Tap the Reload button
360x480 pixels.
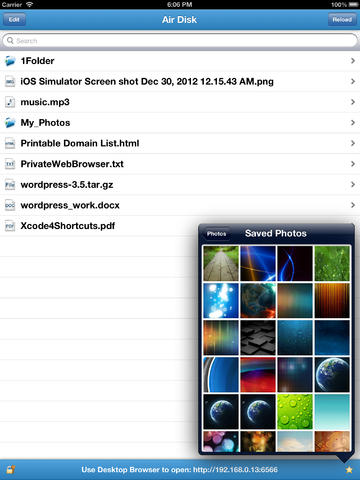(x=342, y=20)
